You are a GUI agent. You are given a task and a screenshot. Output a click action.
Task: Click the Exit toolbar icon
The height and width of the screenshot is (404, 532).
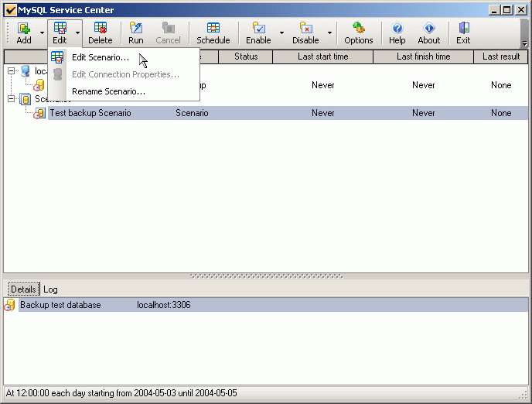(x=463, y=33)
